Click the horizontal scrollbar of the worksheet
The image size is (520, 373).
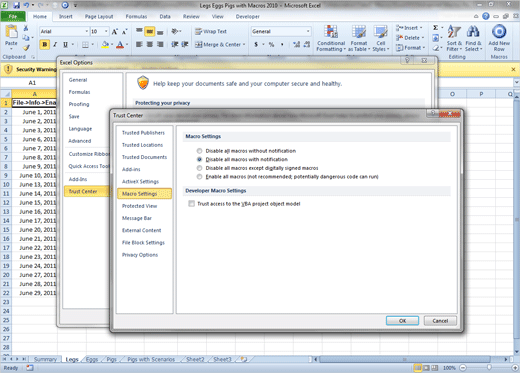405,359
